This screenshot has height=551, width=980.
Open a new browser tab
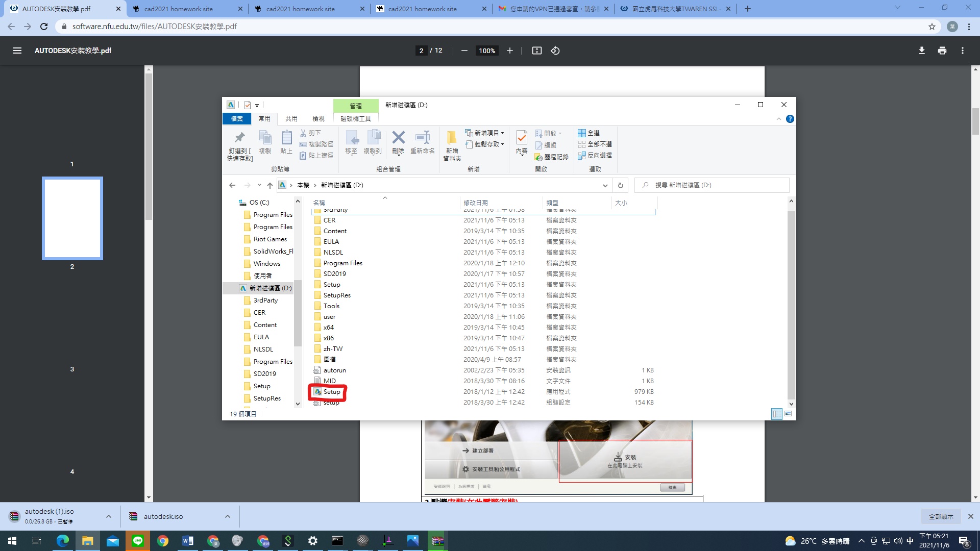[x=747, y=9]
